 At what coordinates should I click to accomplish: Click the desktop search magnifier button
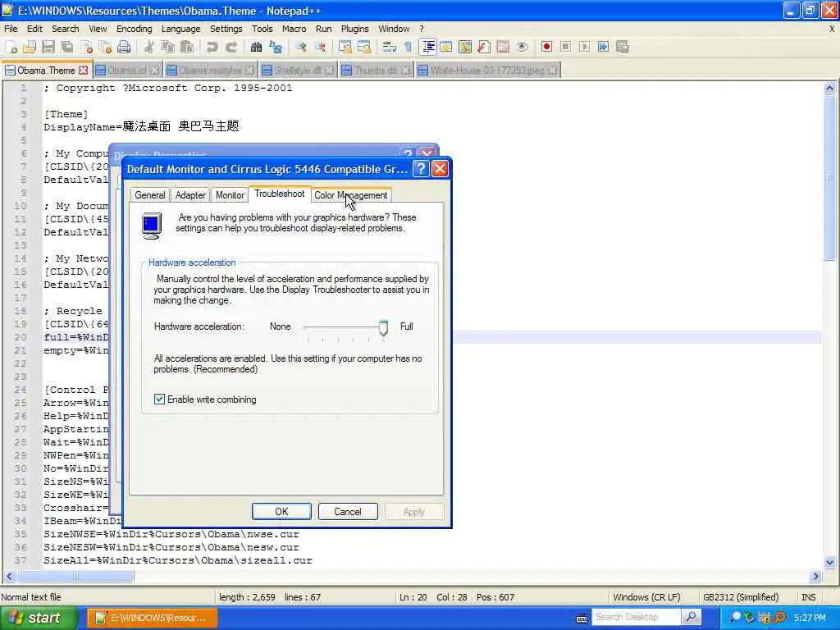click(x=691, y=617)
